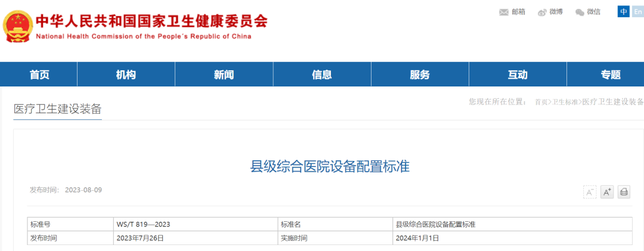Image resolution: width=644 pixels, height=251 pixels.
Task: Open the 互动 navigation item
Action: tap(518, 75)
